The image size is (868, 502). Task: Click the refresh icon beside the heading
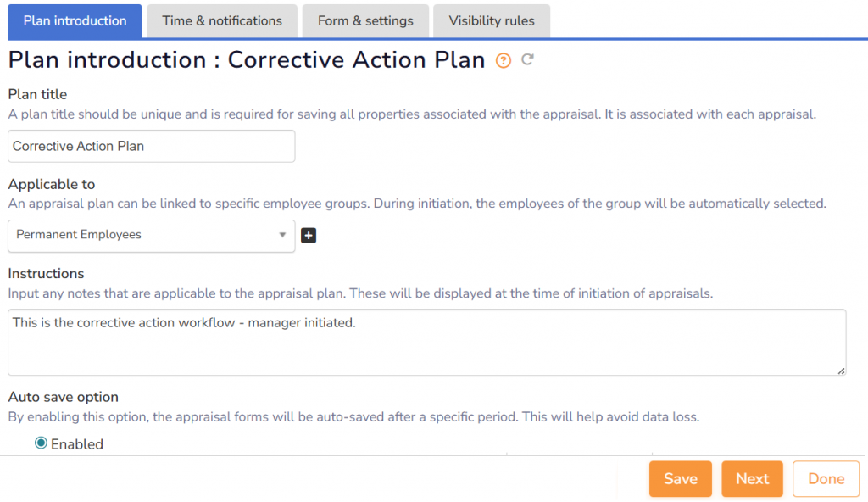pos(527,59)
